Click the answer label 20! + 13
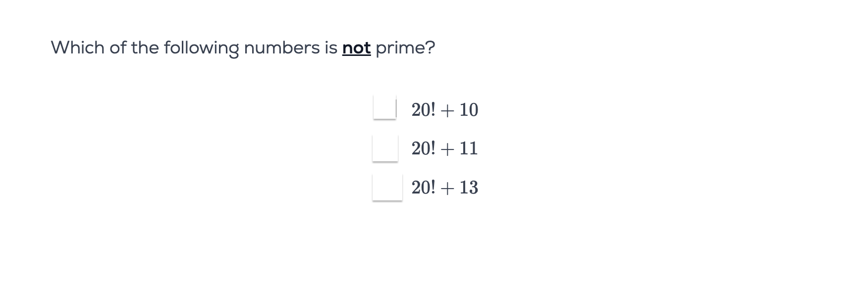868x290 pixels. [x=445, y=187]
